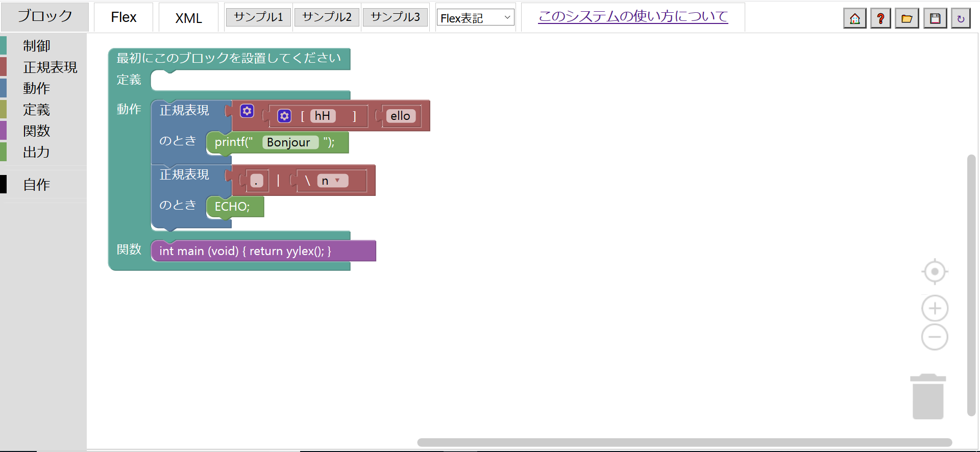Open the このシステムの使い方について link
This screenshot has width=980, height=452.
click(633, 16)
